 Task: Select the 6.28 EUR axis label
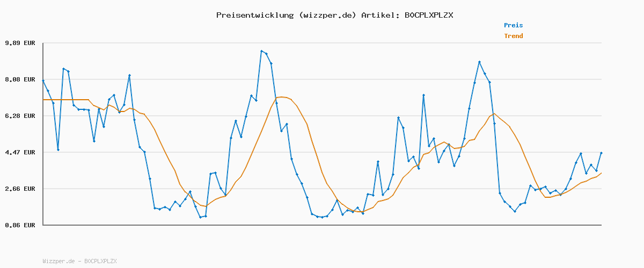click(20, 116)
